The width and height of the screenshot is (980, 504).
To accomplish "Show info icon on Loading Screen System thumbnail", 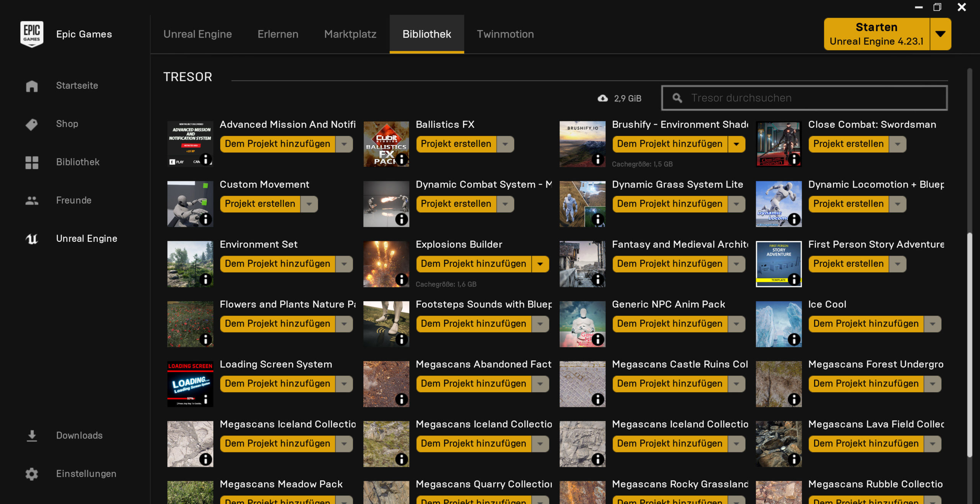I will 206,399.
